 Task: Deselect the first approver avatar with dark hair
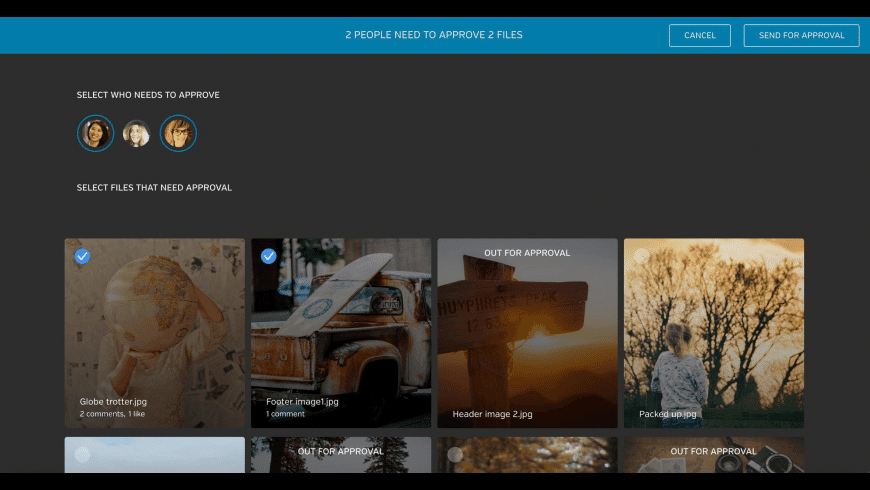(95, 133)
